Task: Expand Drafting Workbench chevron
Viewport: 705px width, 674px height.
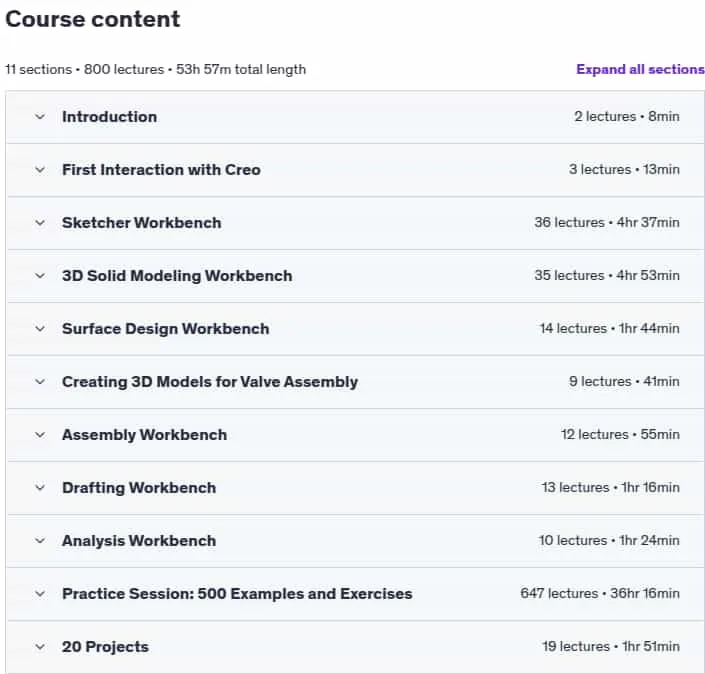Action: pyautogui.click(x=40, y=488)
